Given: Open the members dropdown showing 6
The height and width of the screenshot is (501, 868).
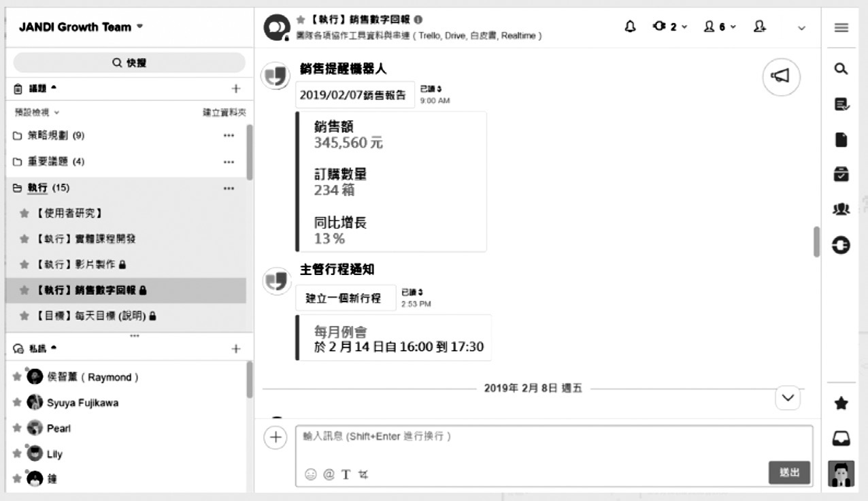Looking at the screenshot, I should pos(719,27).
